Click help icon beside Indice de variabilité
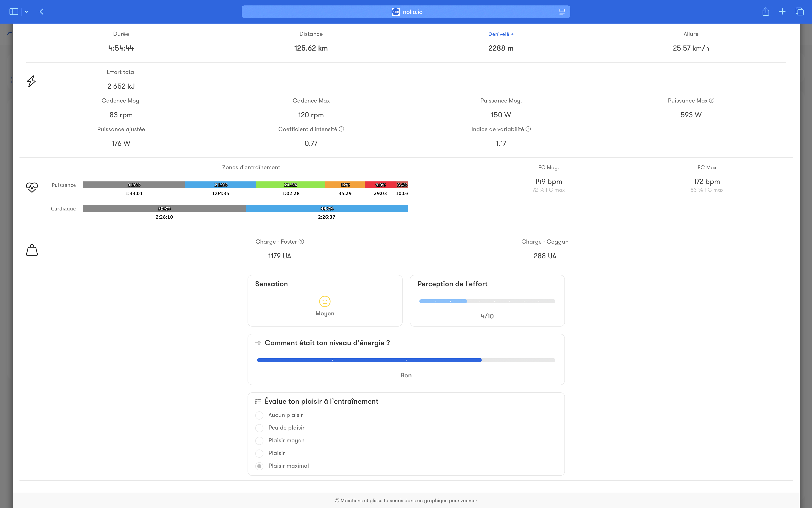812x508 pixels. pyautogui.click(x=528, y=129)
